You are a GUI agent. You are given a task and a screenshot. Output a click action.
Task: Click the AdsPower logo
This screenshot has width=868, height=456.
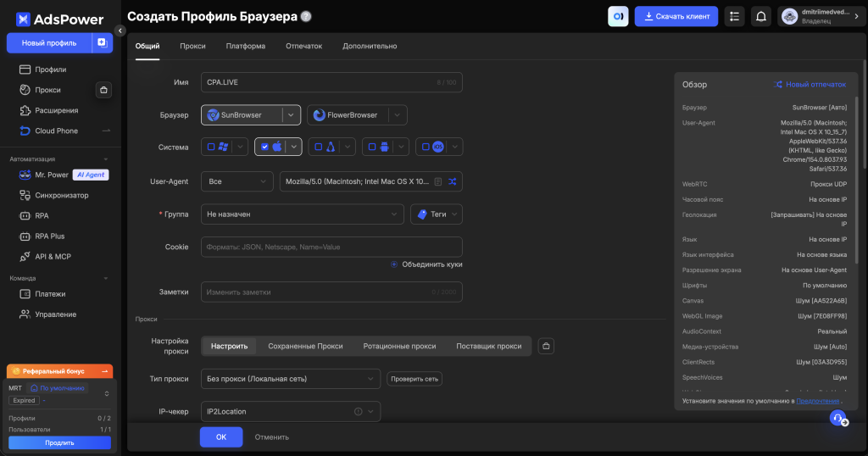pos(60,19)
